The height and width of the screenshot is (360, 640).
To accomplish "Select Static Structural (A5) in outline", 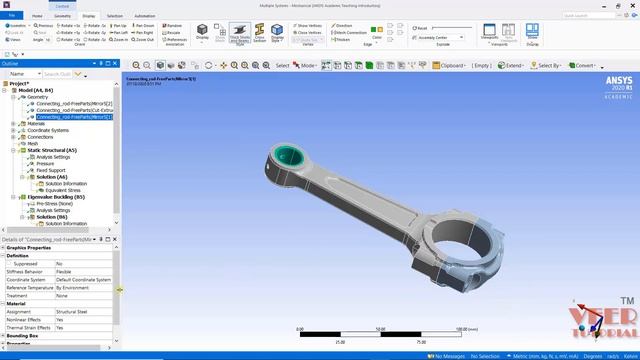I will pyautogui.click(x=52, y=150).
